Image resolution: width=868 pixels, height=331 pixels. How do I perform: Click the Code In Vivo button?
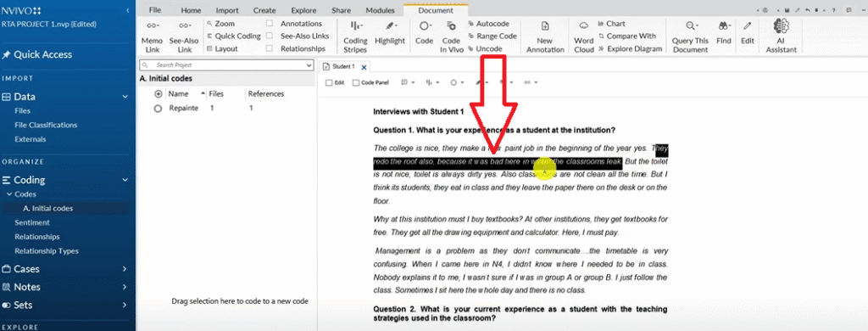451,36
